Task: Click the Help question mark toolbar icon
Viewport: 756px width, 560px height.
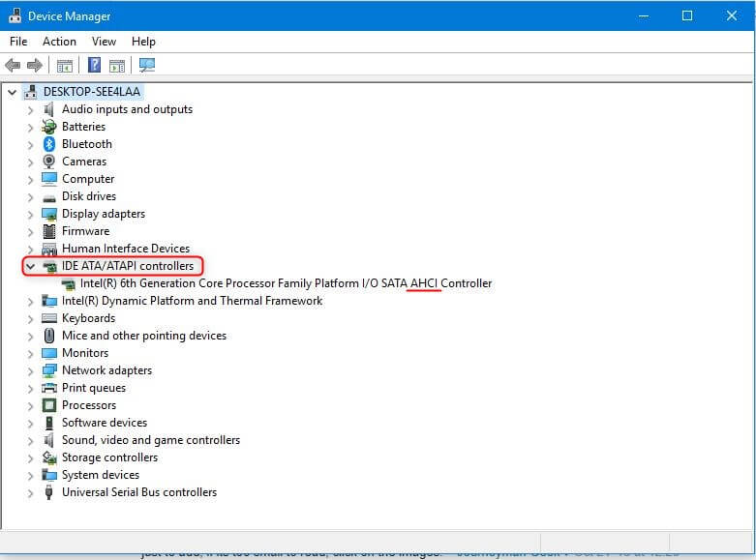Action: point(94,66)
